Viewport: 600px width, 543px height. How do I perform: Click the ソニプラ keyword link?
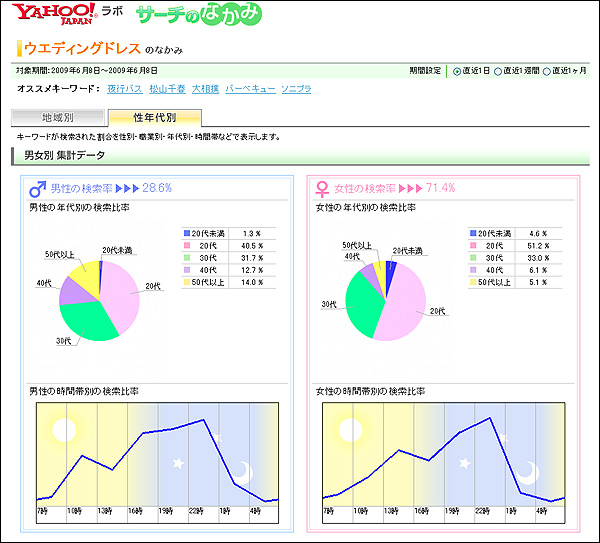(297, 89)
